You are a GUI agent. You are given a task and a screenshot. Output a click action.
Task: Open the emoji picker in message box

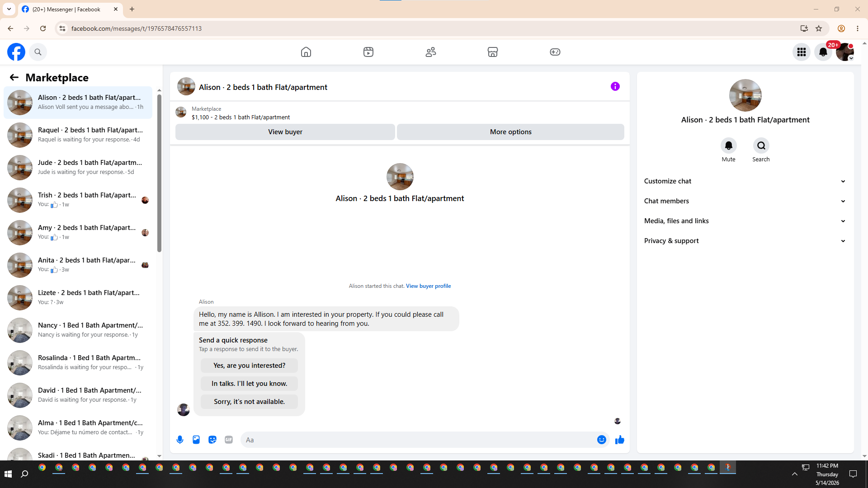pos(602,440)
